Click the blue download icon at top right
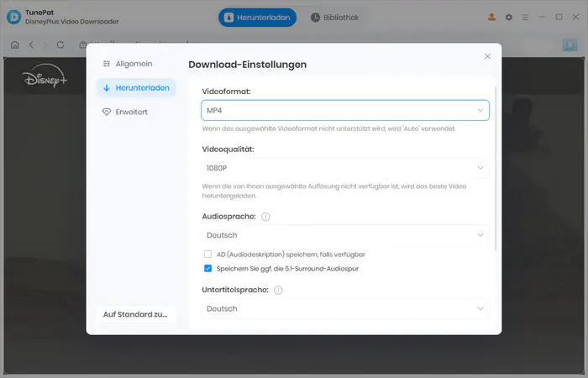The width and height of the screenshot is (588, 378). (570, 45)
